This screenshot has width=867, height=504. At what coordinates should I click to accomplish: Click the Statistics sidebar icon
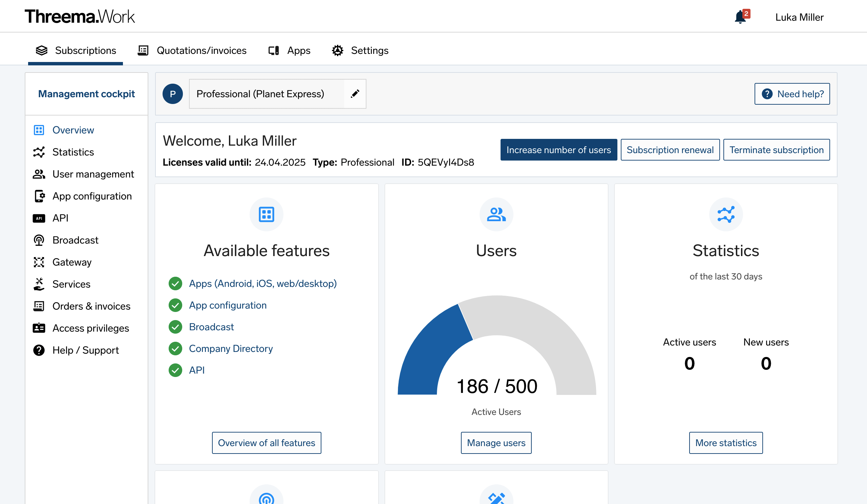[39, 152]
